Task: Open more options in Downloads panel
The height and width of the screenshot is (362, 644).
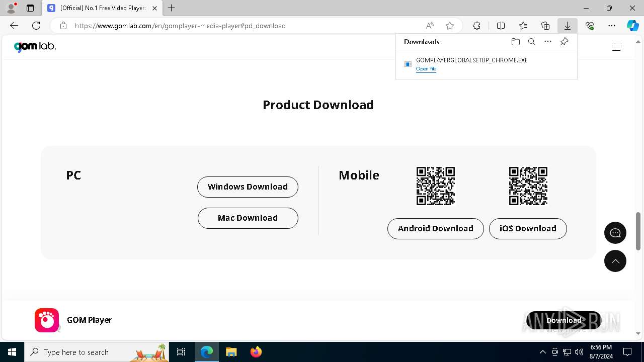Action: tap(548, 42)
